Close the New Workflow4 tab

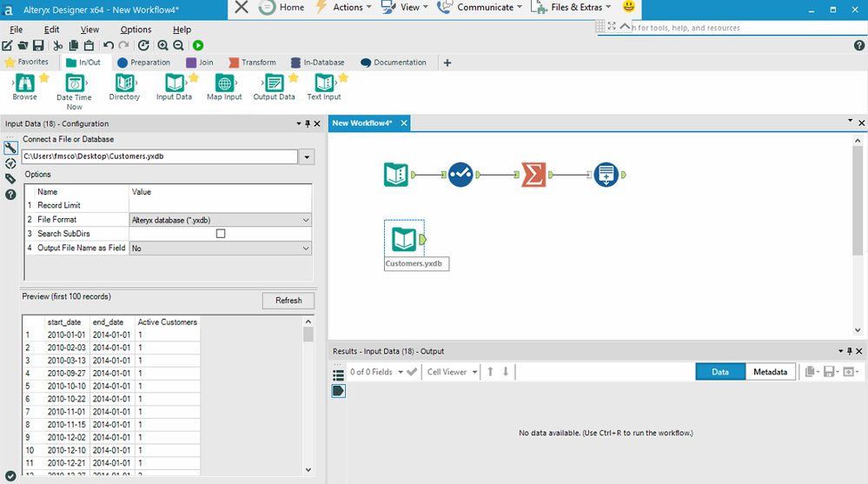[x=404, y=123]
